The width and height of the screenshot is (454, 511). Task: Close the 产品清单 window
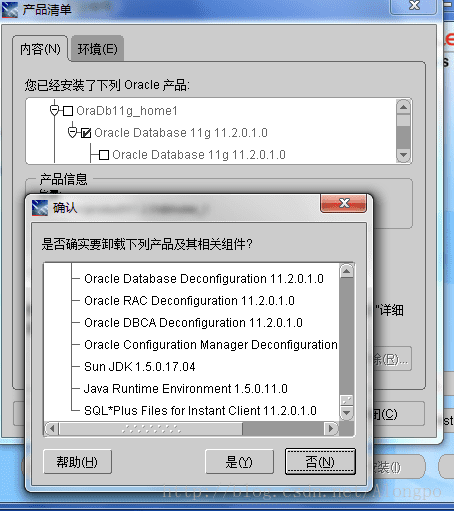coord(414,6)
